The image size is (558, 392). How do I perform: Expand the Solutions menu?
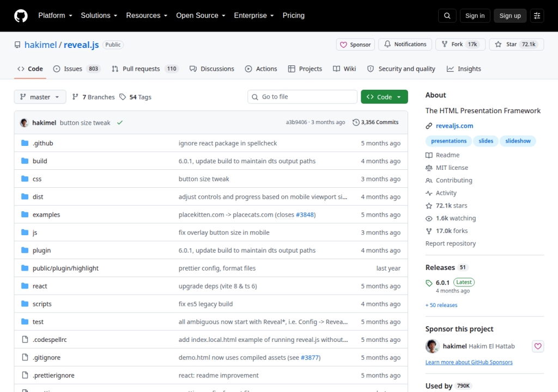click(99, 16)
